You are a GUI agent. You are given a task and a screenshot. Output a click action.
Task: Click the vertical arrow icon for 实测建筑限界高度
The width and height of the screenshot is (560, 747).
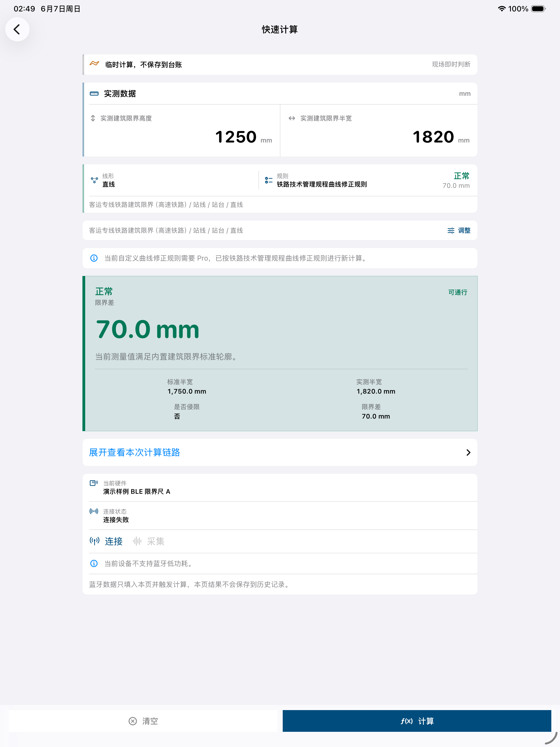93,118
